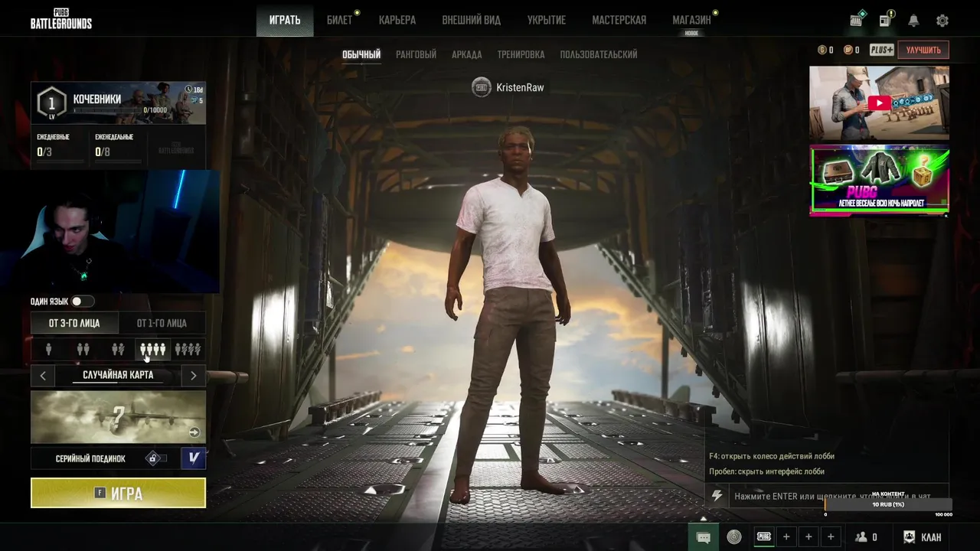980x551 pixels.
Task: Click the G-Coin balance icon
Action: point(822,50)
